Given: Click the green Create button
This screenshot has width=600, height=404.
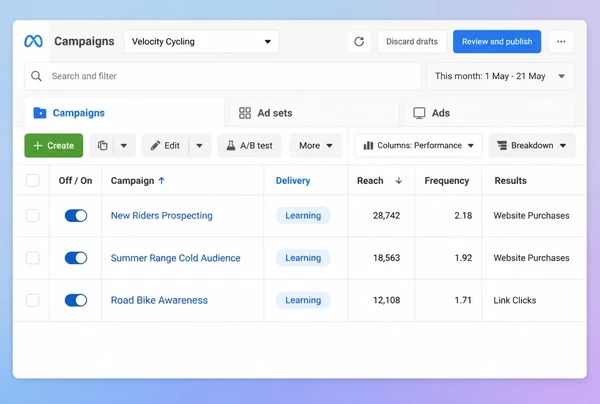Looking at the screenshot, I should click(54, 145).
